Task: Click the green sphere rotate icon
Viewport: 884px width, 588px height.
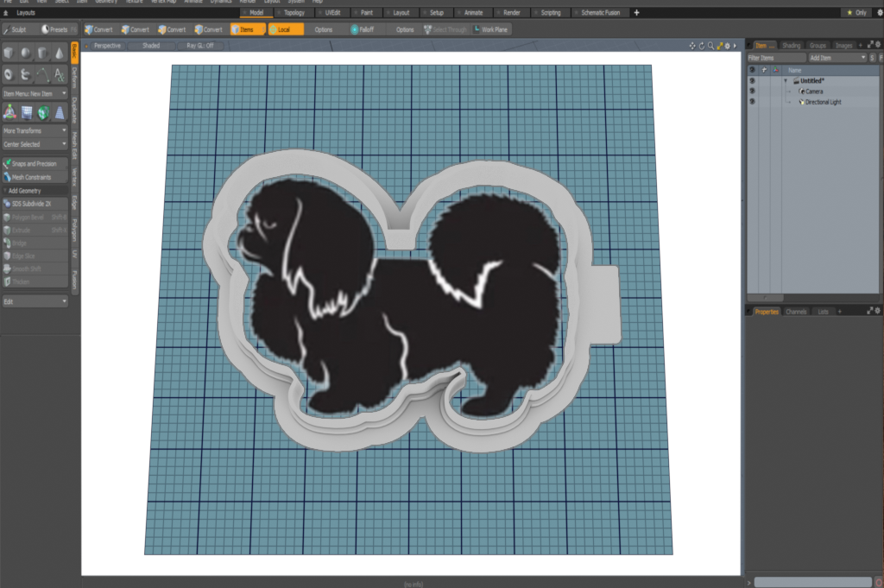Action: (43, 112)
